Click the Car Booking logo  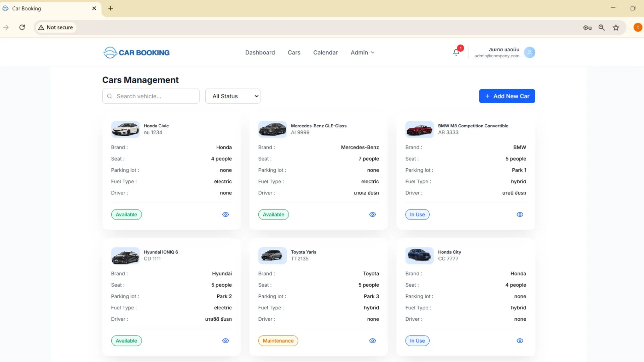pyautogui.click(x=137, y=53)
